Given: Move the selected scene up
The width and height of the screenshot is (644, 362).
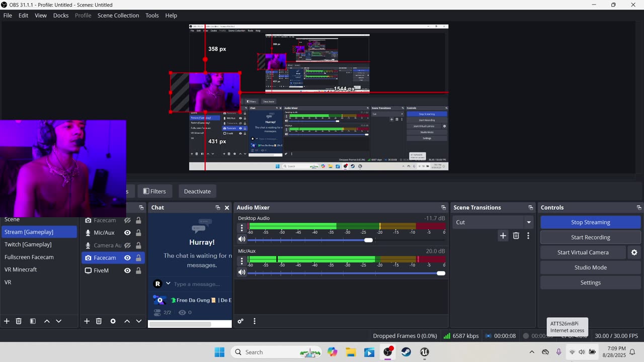Looking at the screenshot, I should click(47, 321).
